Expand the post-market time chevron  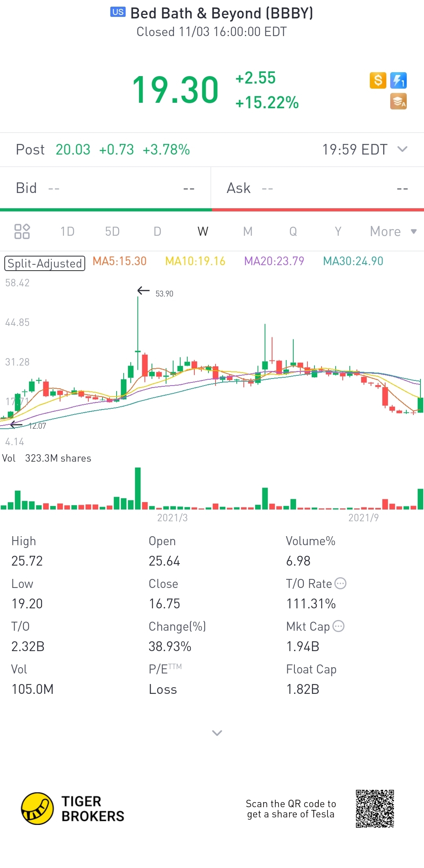(402, 149)
